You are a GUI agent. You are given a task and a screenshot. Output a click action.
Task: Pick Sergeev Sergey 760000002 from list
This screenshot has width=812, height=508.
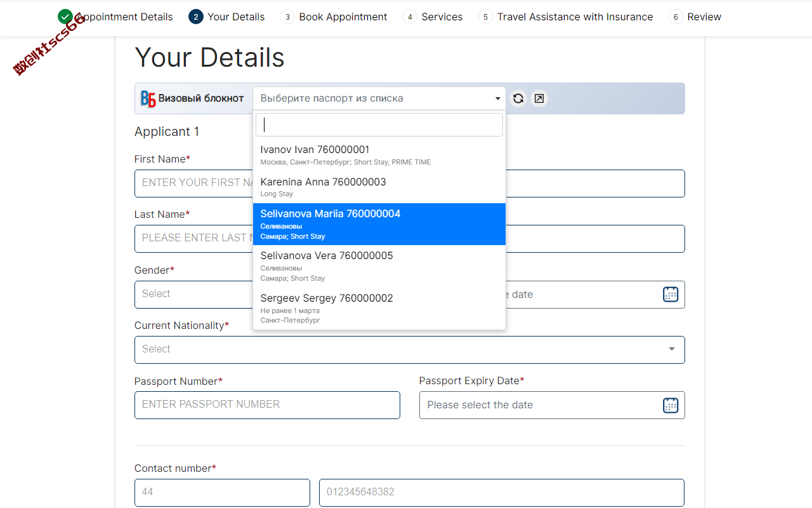[x=379, y=308]
